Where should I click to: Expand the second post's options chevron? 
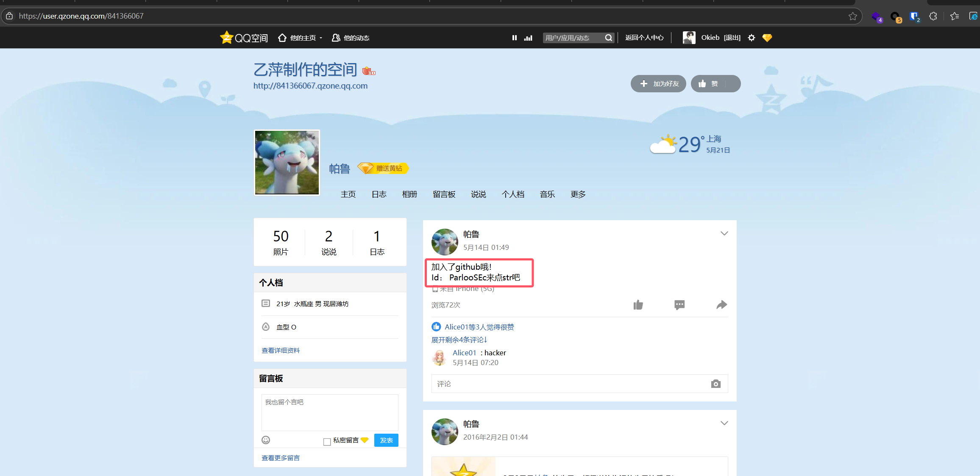coord(724,423)
